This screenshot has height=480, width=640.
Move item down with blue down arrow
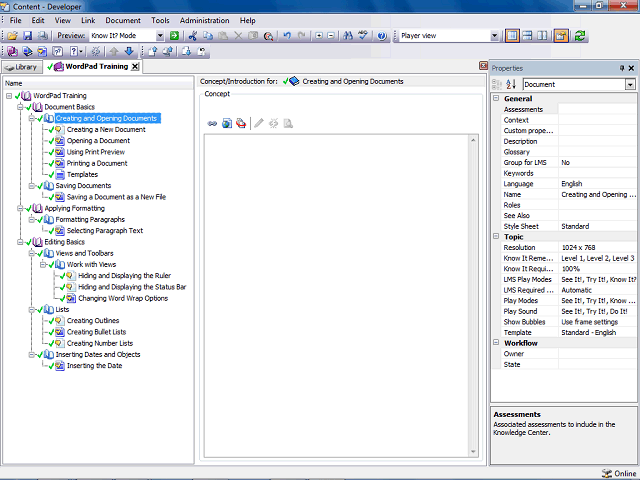coord(129,51)
